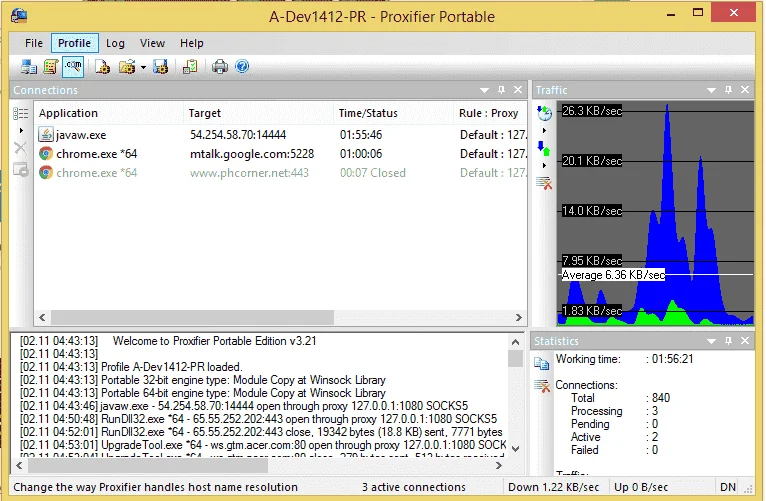Open the Proxification Rules toolbar icon
This screenshot has width=766, height=501.
pyautogui.click(x=50, y=66)
